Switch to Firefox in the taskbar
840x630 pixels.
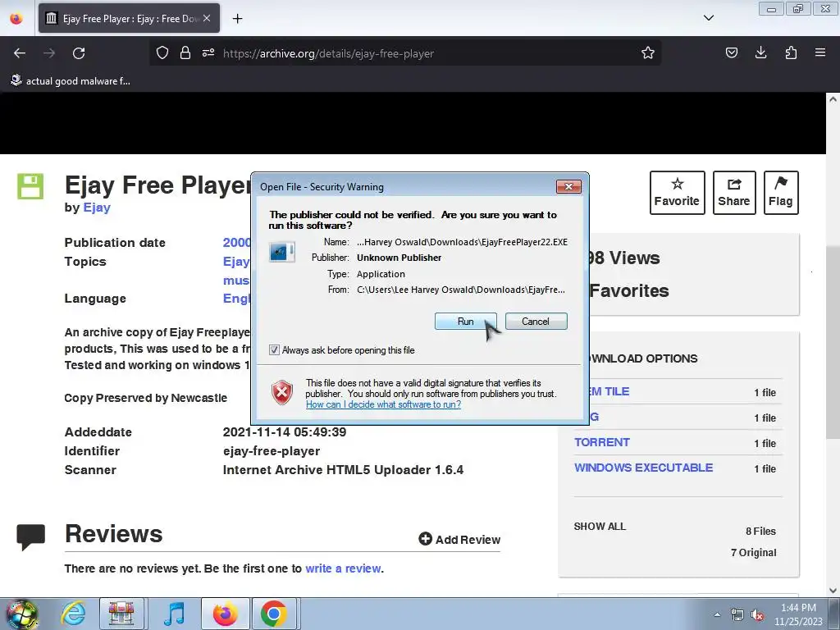225,614
